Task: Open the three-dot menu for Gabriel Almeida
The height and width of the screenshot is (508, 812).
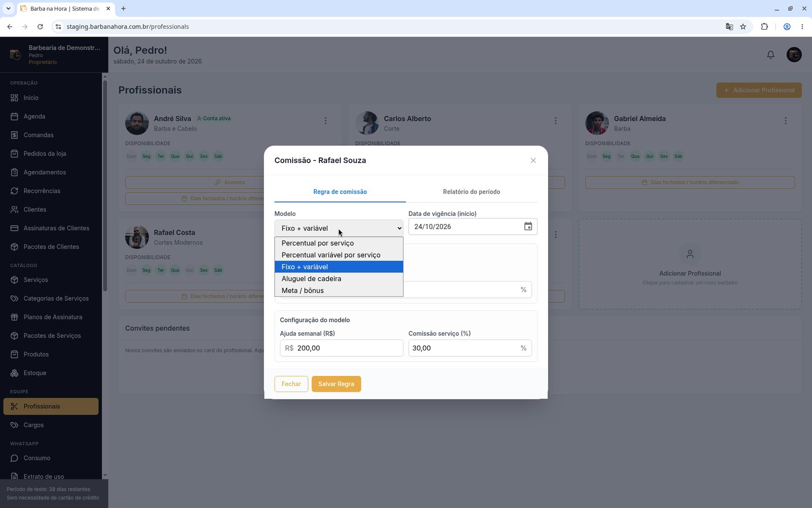Action: (785, 121)
